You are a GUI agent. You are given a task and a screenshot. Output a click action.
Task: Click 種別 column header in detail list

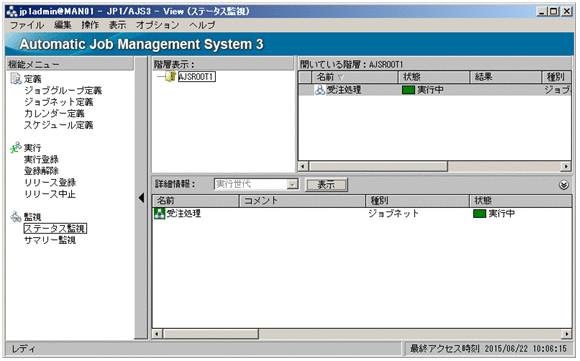click(417, 200)
